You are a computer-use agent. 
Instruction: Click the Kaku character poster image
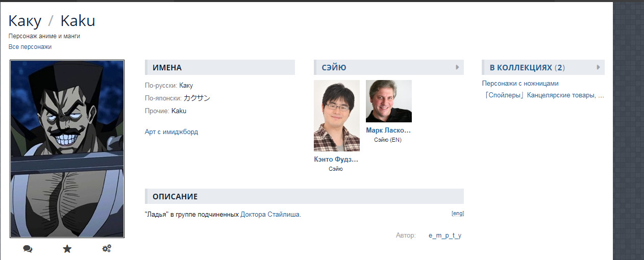click(67, 149)
